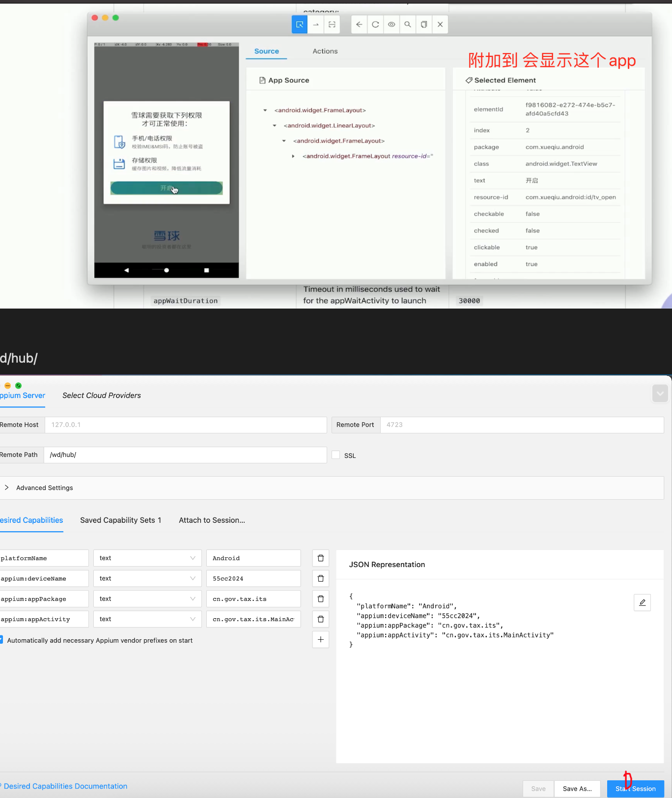The height and width of the screenshot is (798, 672).
Task: Tap Android home button on device screenshot
Action: pos(167,270)
